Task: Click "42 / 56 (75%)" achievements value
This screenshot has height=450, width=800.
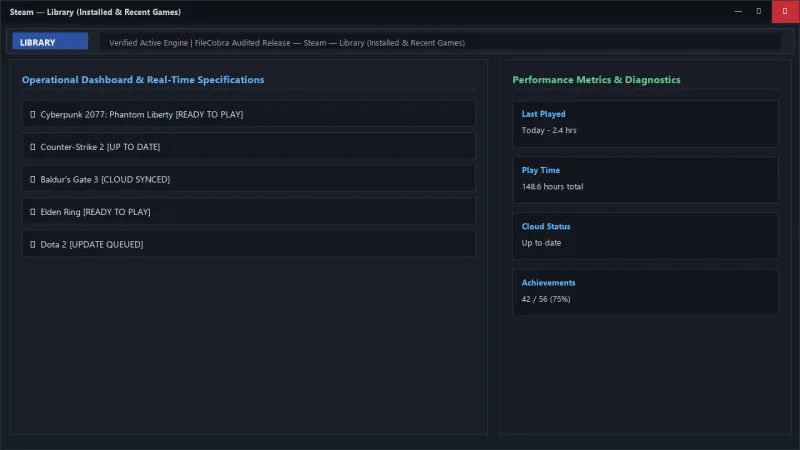Action: pos(546,299)
